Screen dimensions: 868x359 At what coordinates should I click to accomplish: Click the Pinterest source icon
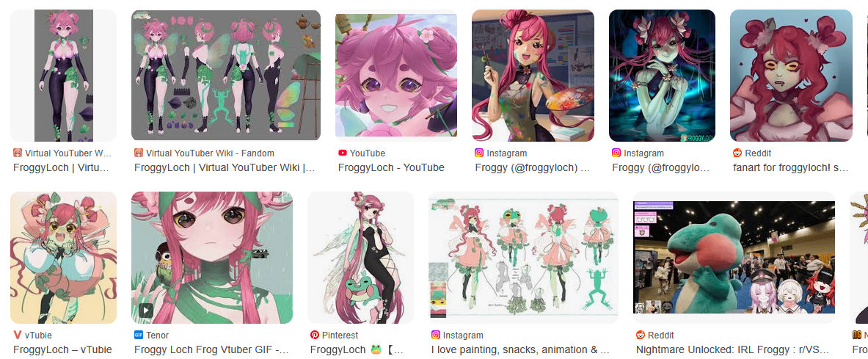tap(315, 336)
